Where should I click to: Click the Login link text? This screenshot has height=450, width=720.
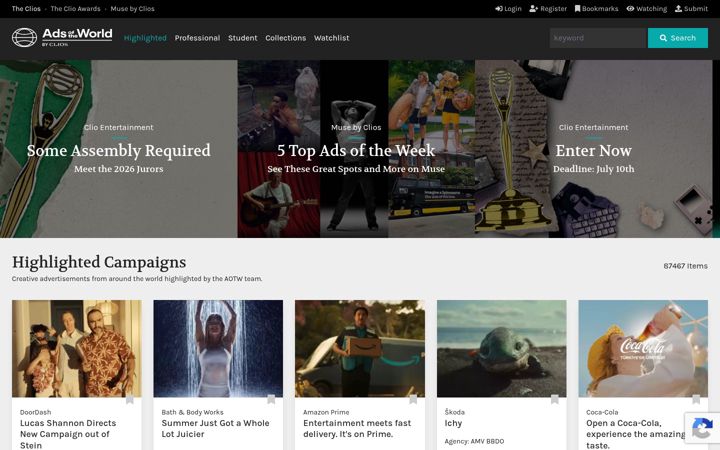pyautogui.click(x=513, y=9)
